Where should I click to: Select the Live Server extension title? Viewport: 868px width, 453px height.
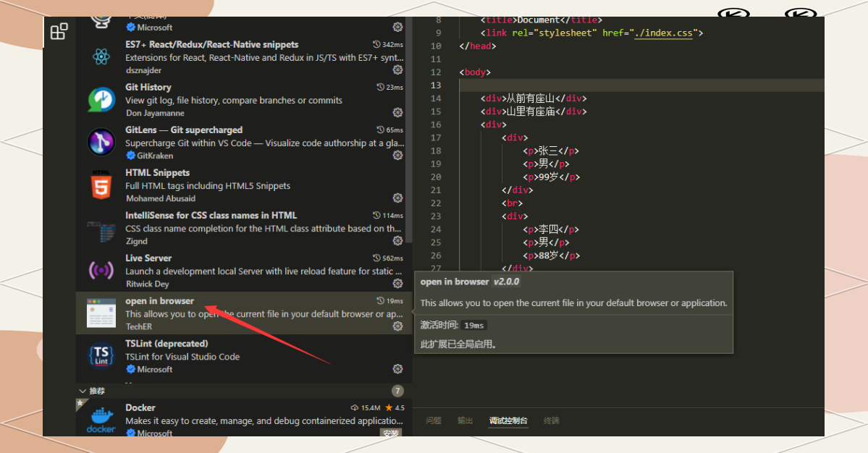[x=148, y=258]
